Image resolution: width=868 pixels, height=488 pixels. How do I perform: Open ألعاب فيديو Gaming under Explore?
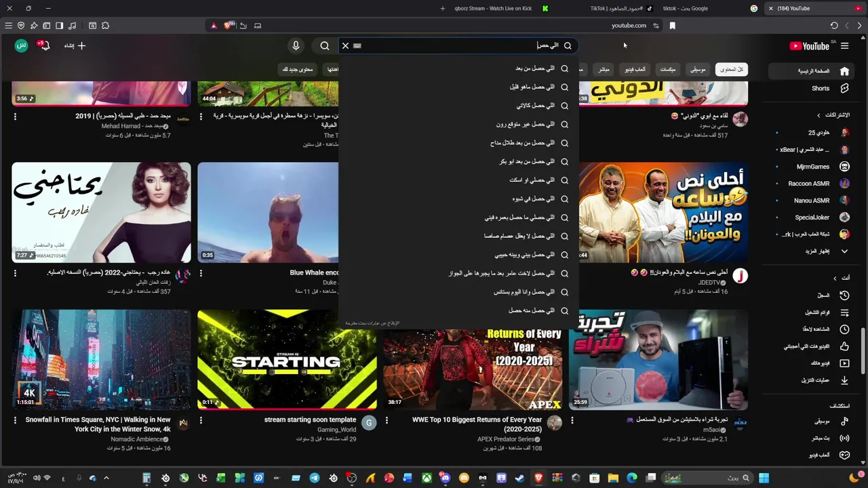812,455
